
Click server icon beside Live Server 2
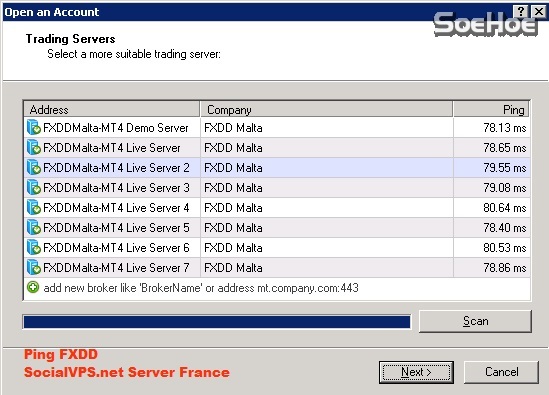34,167
